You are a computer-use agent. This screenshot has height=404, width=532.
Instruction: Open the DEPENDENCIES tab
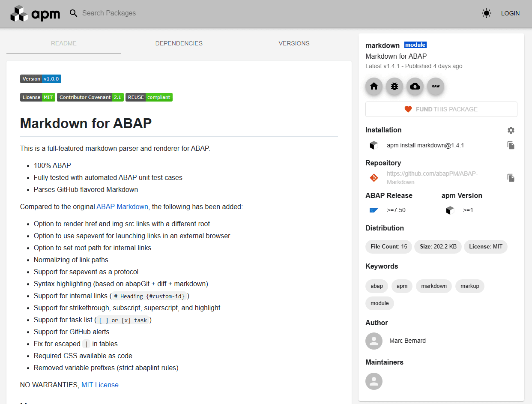pyautogui.click(x=179, y=43)
